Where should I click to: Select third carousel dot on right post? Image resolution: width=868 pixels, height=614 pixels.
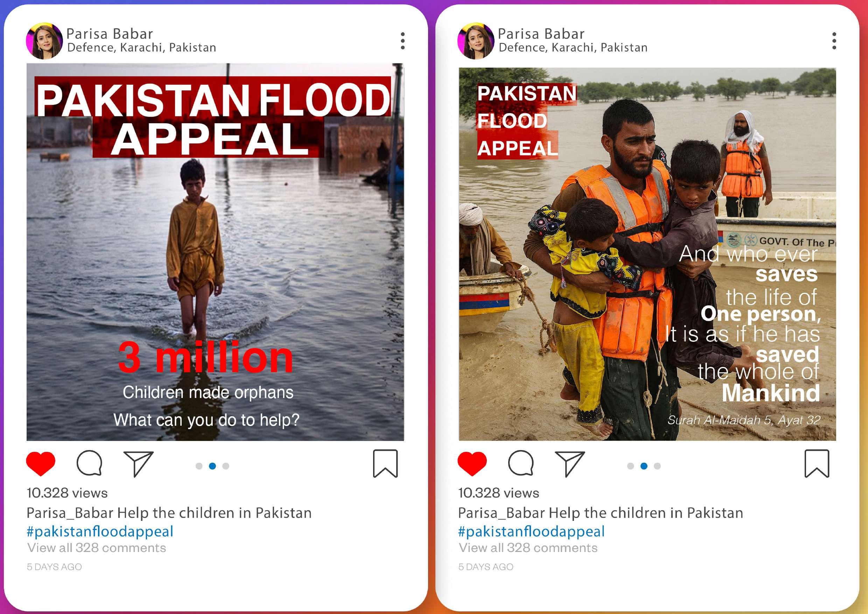(x=657, y=466)
